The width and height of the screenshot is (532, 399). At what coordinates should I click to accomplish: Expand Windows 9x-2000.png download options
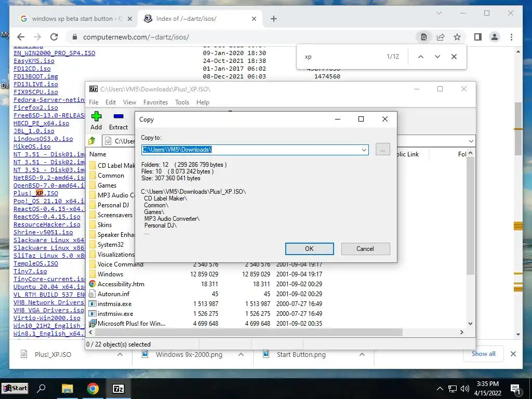coord(241,354)
